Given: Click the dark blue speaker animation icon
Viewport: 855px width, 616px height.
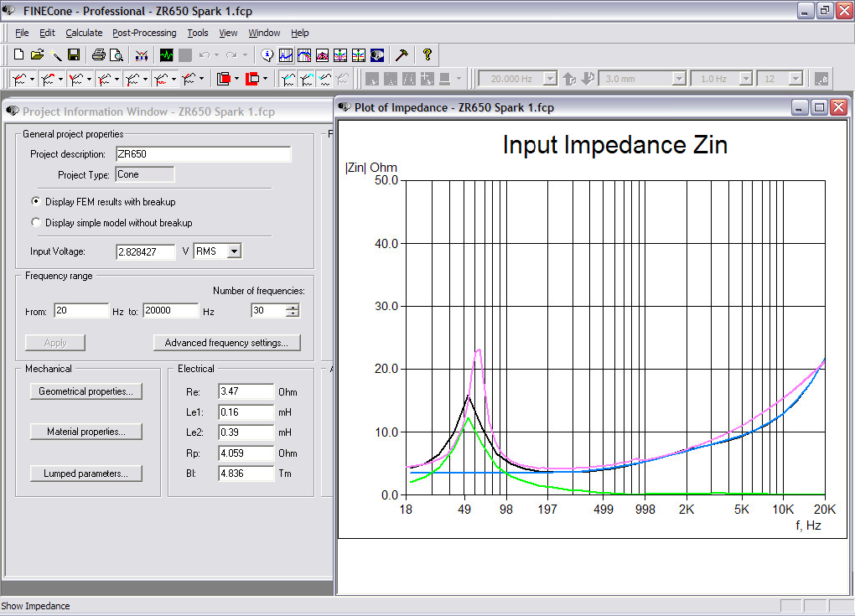Looking at the screenshot, I should [x=377, y=54].
